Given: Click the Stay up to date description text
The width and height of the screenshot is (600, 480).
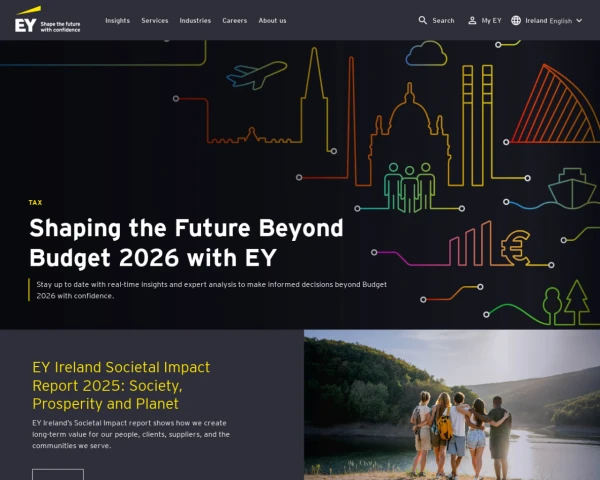Looking at the screenshot, I should [x=212, y=290].
